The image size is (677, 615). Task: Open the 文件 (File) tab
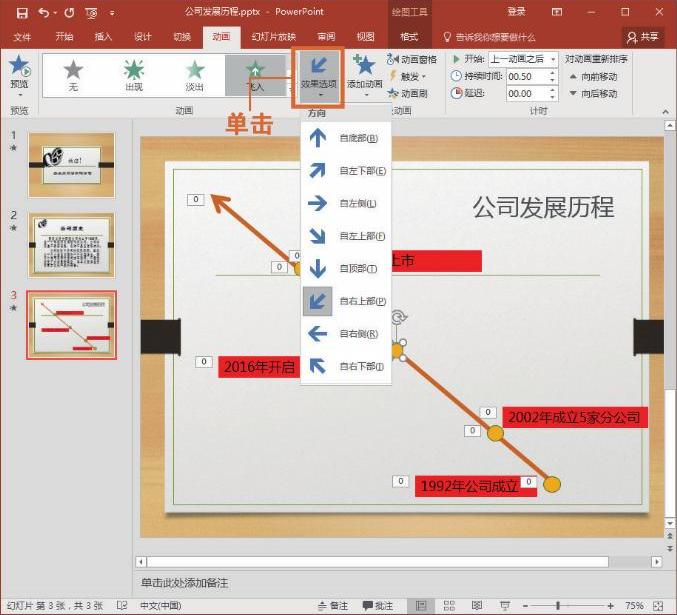point(22,37)
